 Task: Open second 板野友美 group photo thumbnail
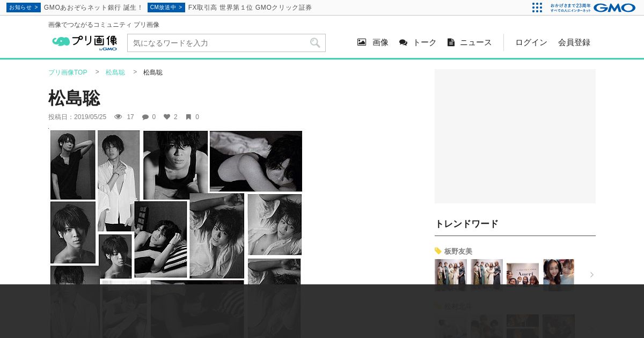tap(487, 275)
